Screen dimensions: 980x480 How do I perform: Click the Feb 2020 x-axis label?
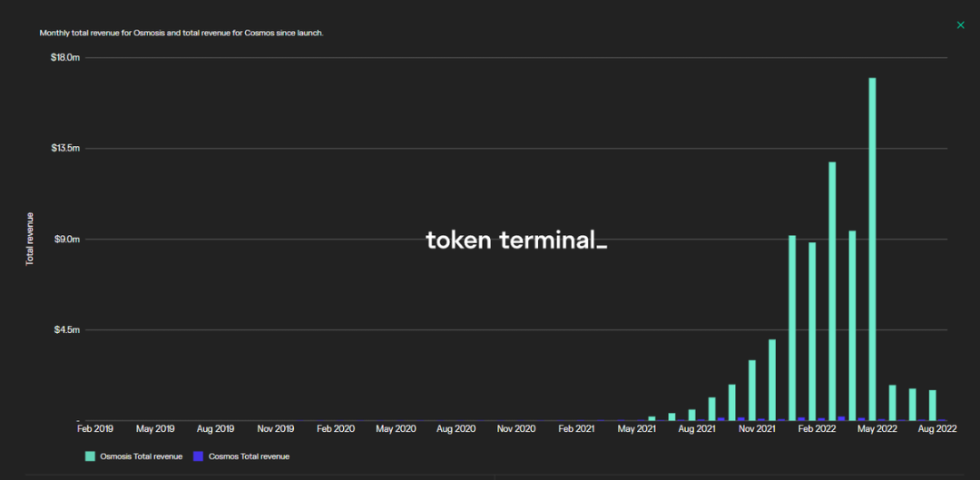pos(336,429)
